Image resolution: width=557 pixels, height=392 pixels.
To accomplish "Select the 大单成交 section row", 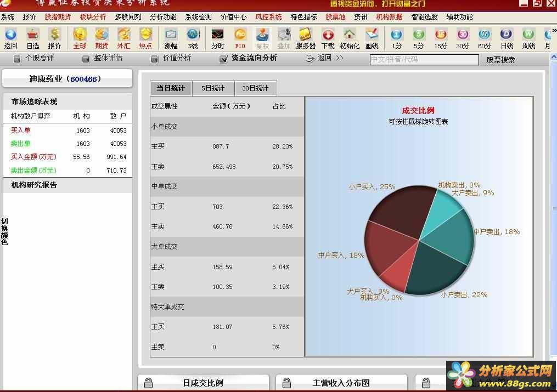I will pyautogui.click(x=227, y=247).
